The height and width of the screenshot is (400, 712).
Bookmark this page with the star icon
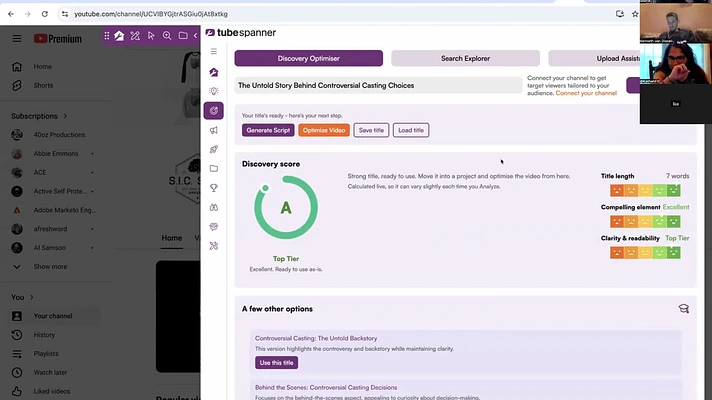[x=635, y=14]
